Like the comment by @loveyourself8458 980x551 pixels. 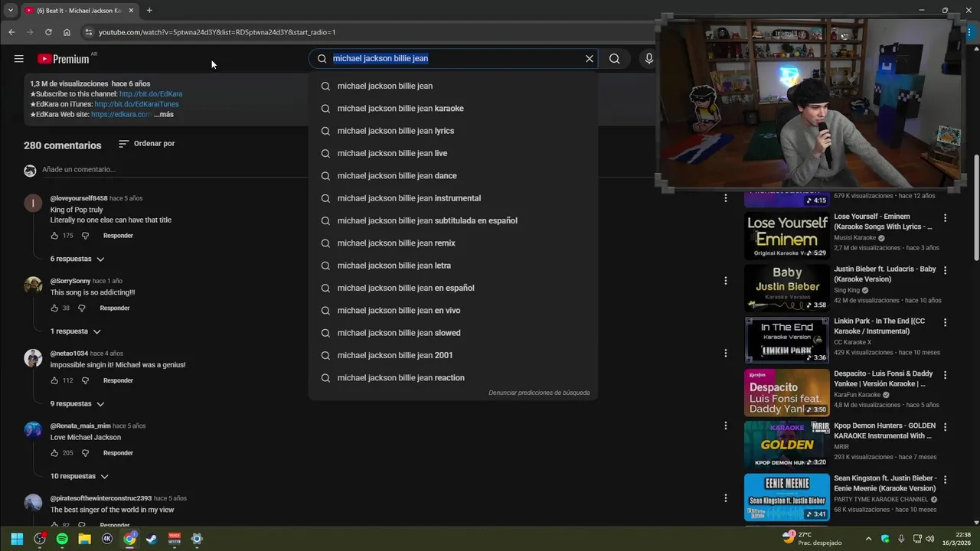(x=54, y=236)
